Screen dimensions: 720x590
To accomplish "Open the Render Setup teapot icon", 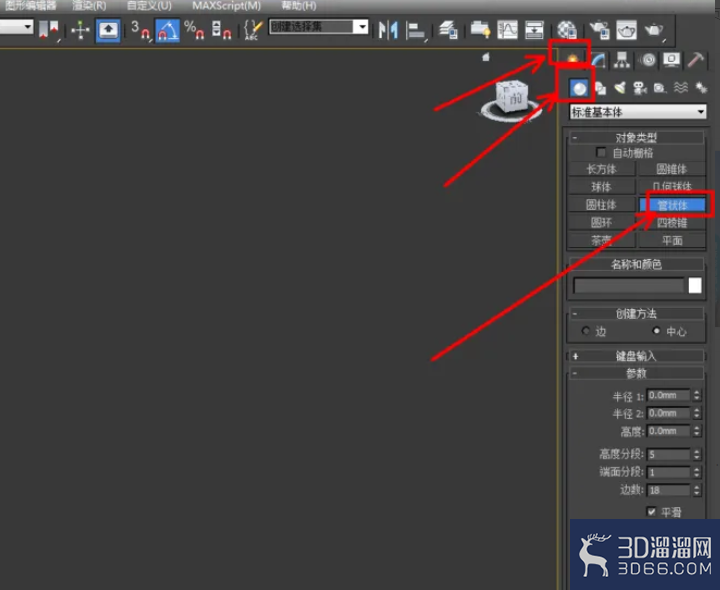I will click(600, 30).
